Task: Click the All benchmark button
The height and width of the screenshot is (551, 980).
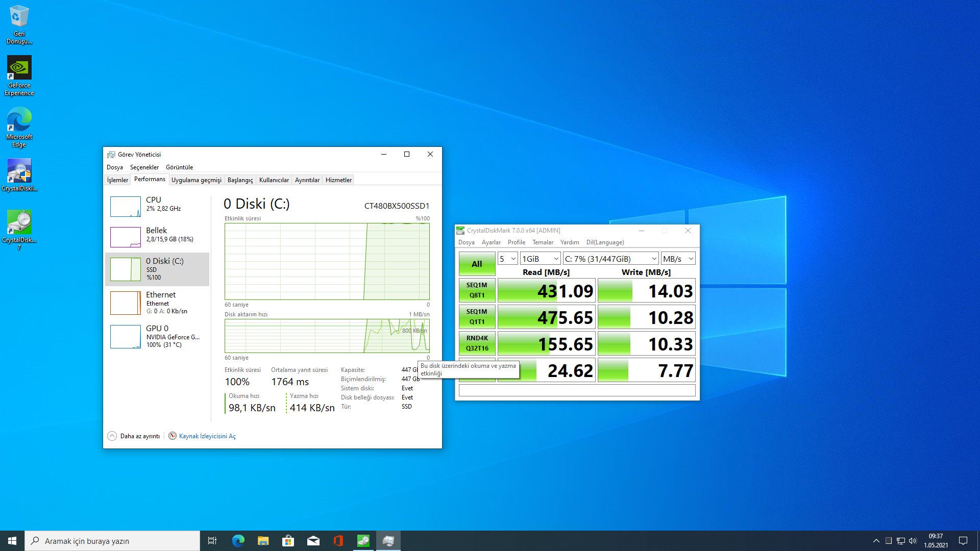Action: (477, 264)
